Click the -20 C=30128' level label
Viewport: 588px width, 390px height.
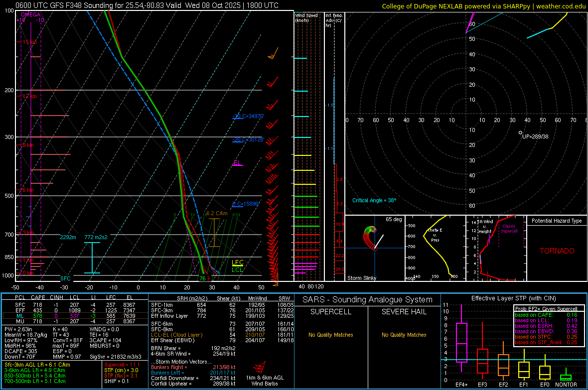tap(248, 139)
